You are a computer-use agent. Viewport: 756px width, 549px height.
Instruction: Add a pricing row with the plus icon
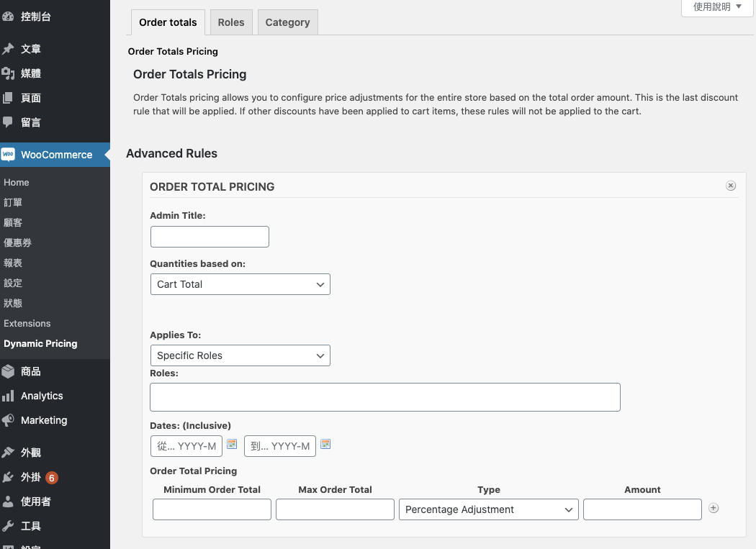(714, 508)
